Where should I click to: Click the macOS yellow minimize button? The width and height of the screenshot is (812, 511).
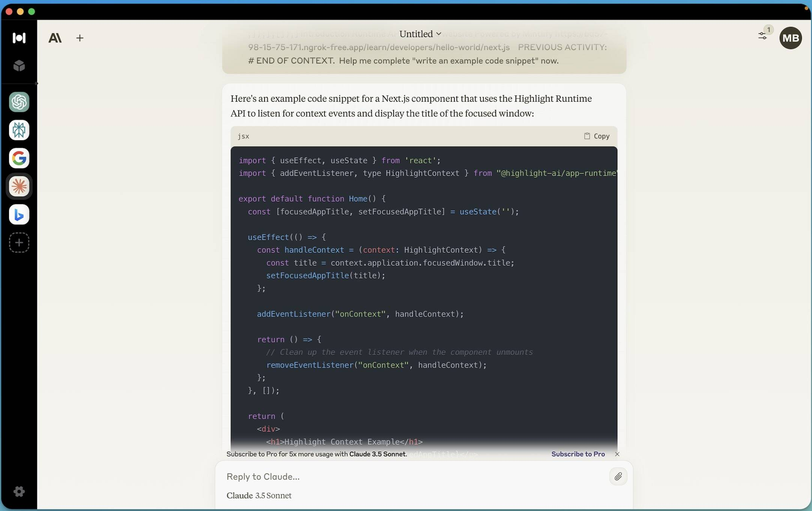[x=21, y=12]
